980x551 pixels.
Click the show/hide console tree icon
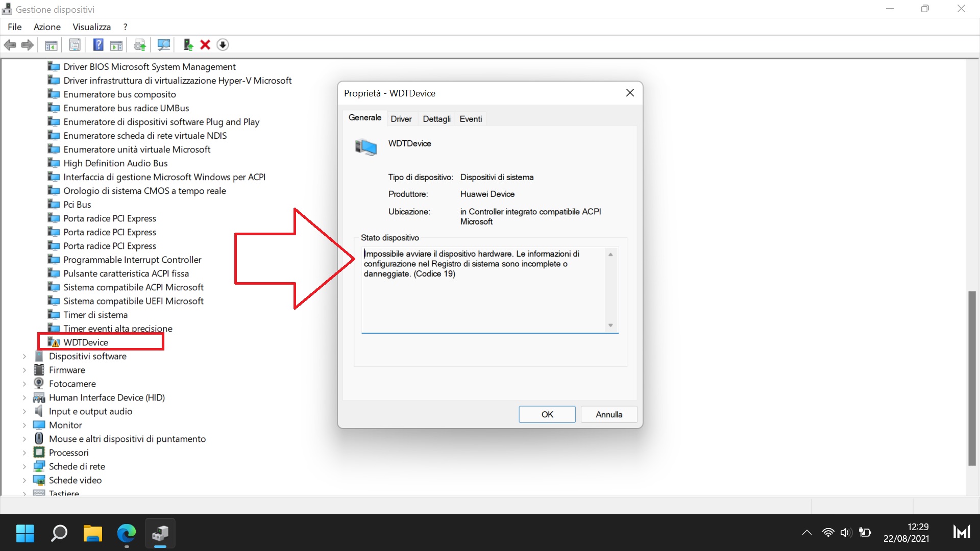click(x=51, y=45)
